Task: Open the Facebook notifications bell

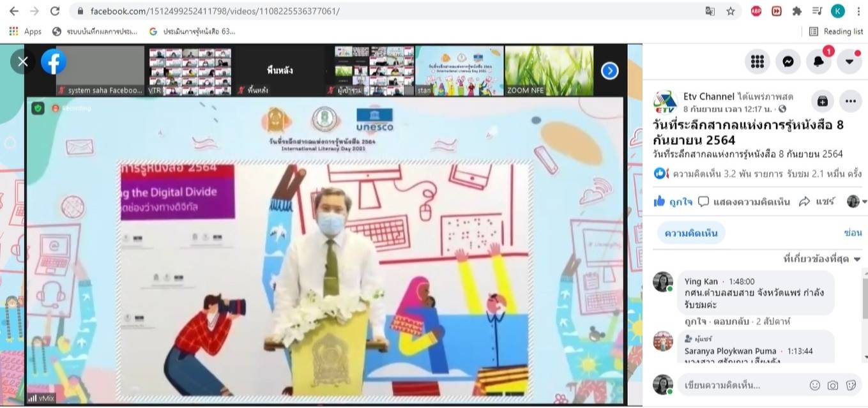Action: click(x=819, y=61)
